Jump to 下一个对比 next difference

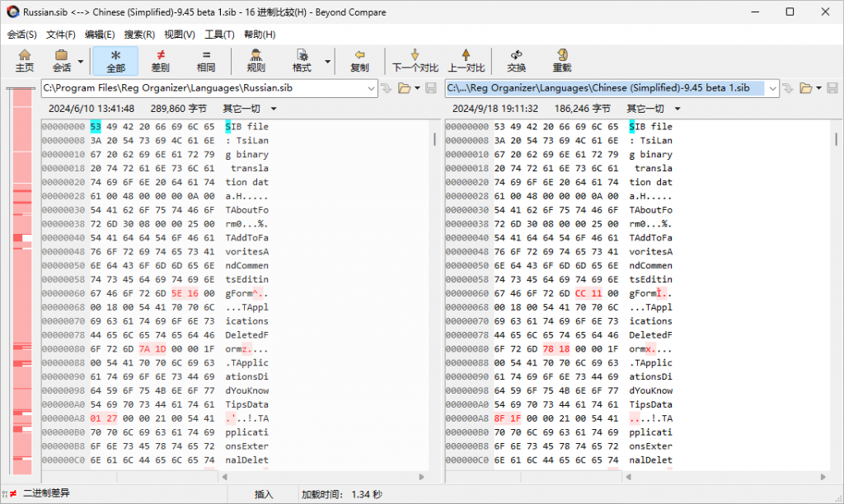[415, 61]
